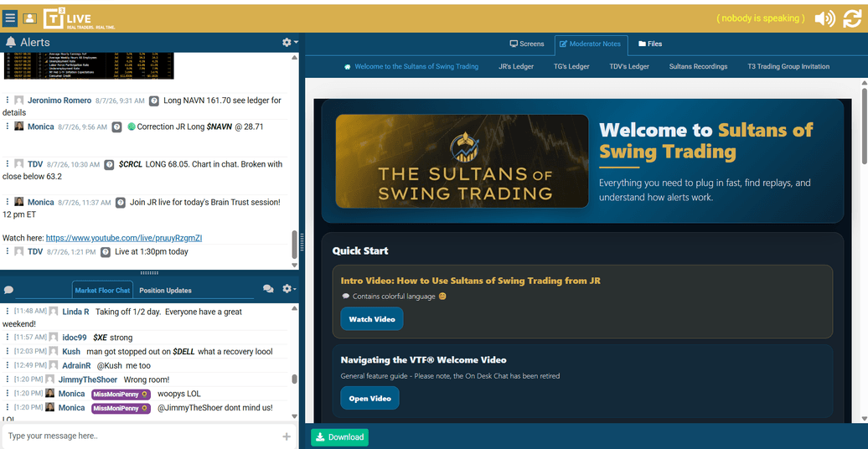Open the chat panel gear dropdown
Image resolution: width=868 pixels, height=449 pixels.
(x=290, y=289)
